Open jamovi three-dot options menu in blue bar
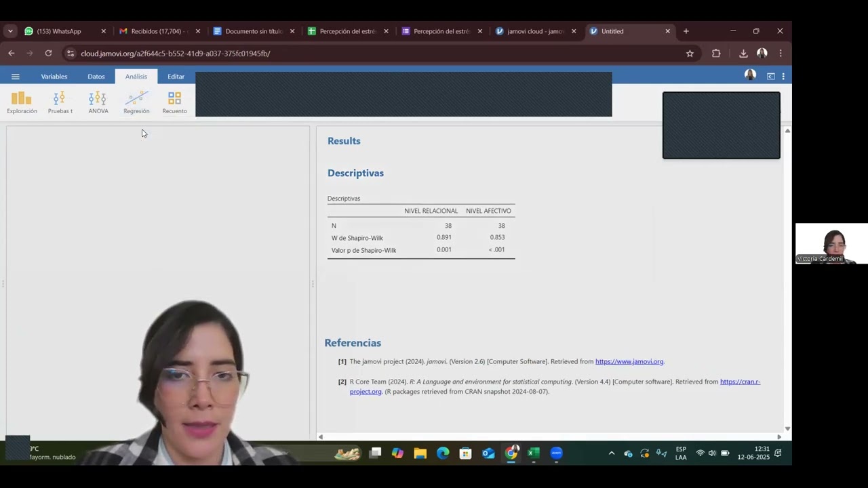Viewport: 868px width, 488px height. 783,77
